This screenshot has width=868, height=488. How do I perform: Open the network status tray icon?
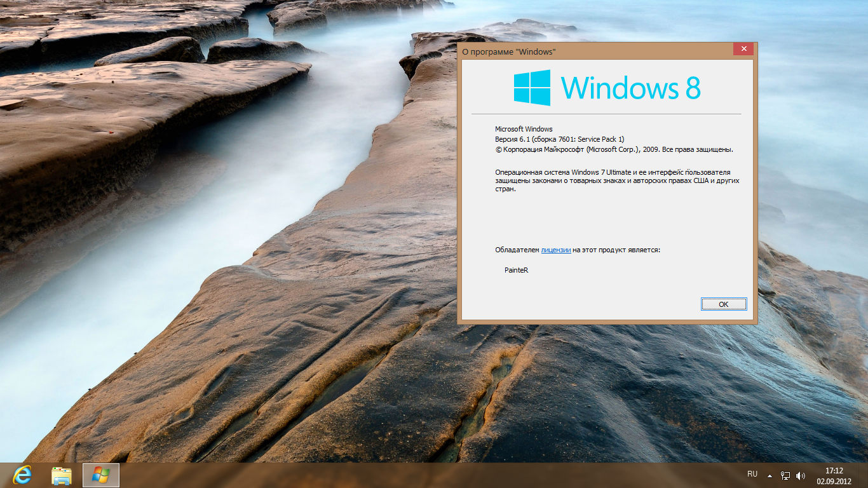click(x=785, y=475)
